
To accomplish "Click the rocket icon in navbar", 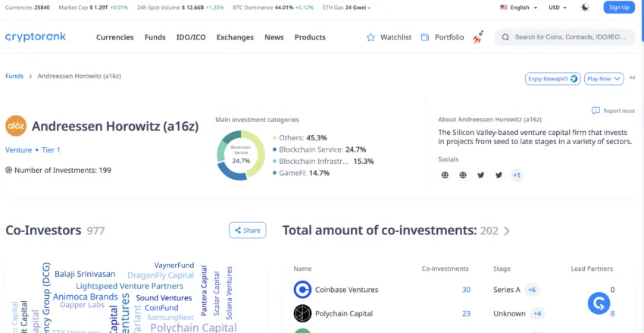I will coord(478,37).
